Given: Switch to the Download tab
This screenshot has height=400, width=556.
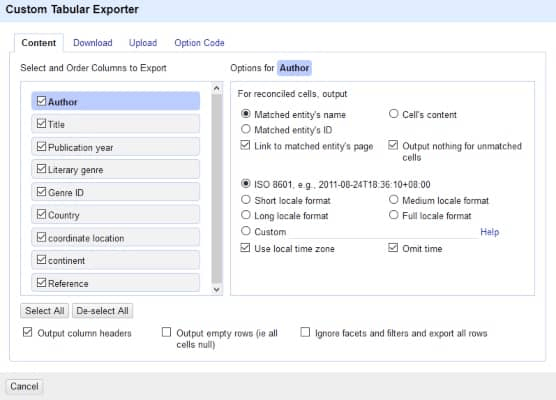Looking at the screenshot, I should point(93,43).
